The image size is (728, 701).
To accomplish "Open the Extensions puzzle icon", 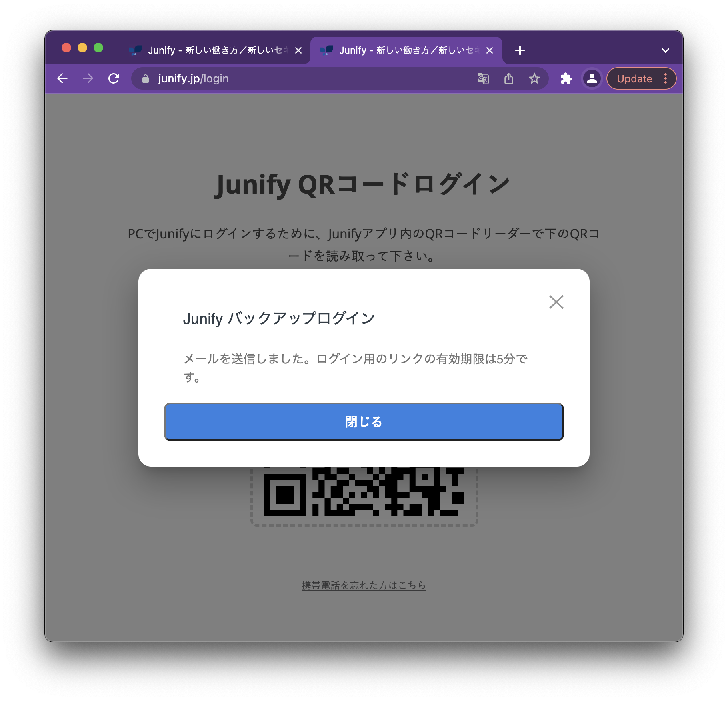I will [566, 78].
